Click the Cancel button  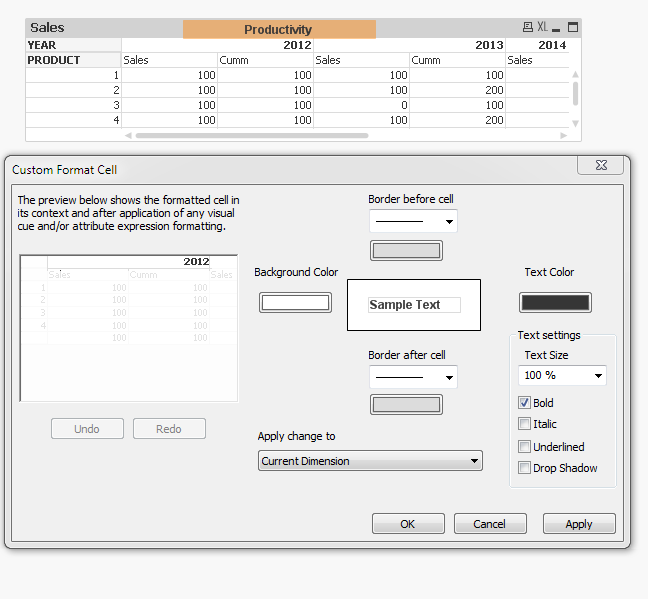pos(490,524)
